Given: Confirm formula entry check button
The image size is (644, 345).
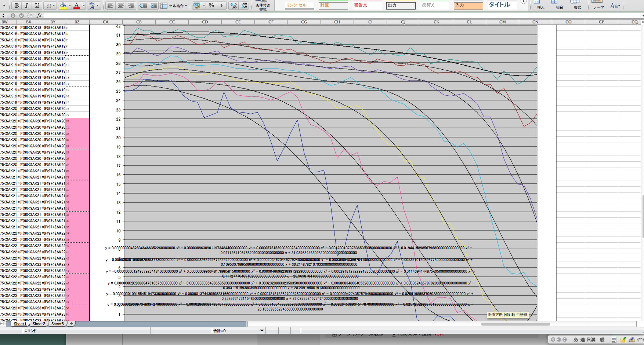Looking at the screenshot, I should [x=21, y=15].
